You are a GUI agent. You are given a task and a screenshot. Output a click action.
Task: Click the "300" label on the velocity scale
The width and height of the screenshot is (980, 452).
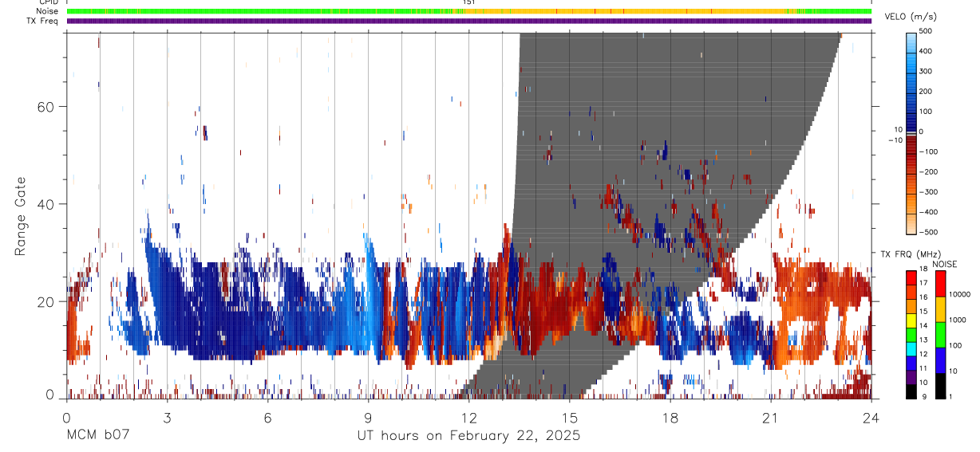coord(927,71)
